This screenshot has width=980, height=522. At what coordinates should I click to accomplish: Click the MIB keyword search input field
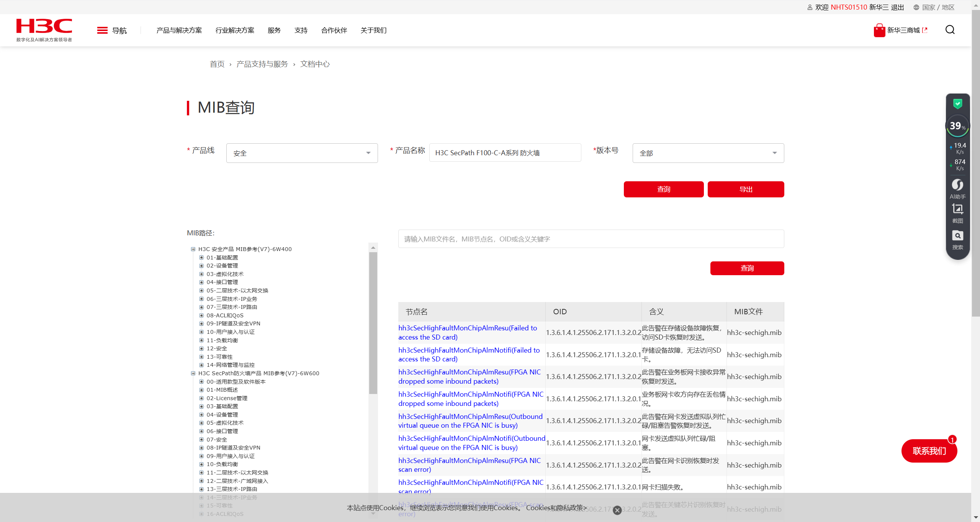(x=591, y=239)
